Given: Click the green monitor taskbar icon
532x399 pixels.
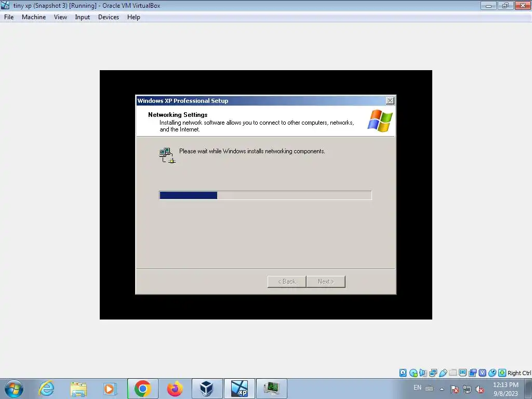Looking at the screenshot, I should pyautogui.click(x=271, y=389).
